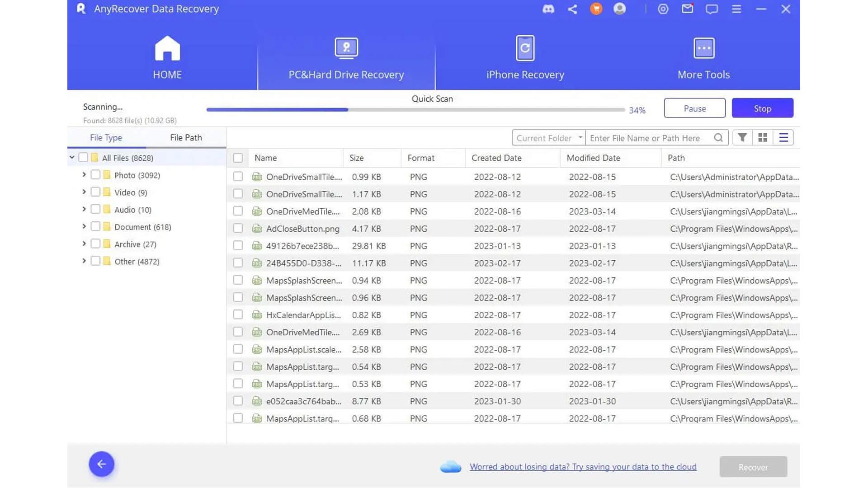The width and height of the screenshot is (868, 488).
Task: Toggle checkbox for All Files (8628)
Action: coord(83,157)
